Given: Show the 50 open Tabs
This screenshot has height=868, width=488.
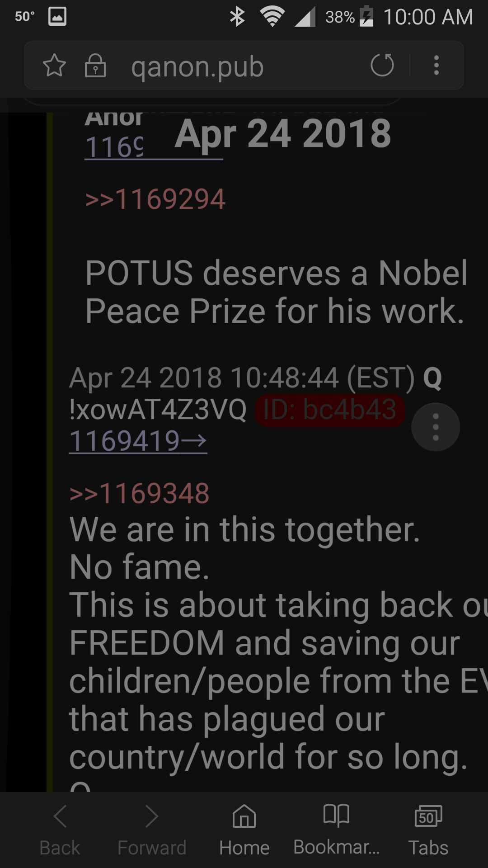Looking at the screenshot, I should coord(428,830).
